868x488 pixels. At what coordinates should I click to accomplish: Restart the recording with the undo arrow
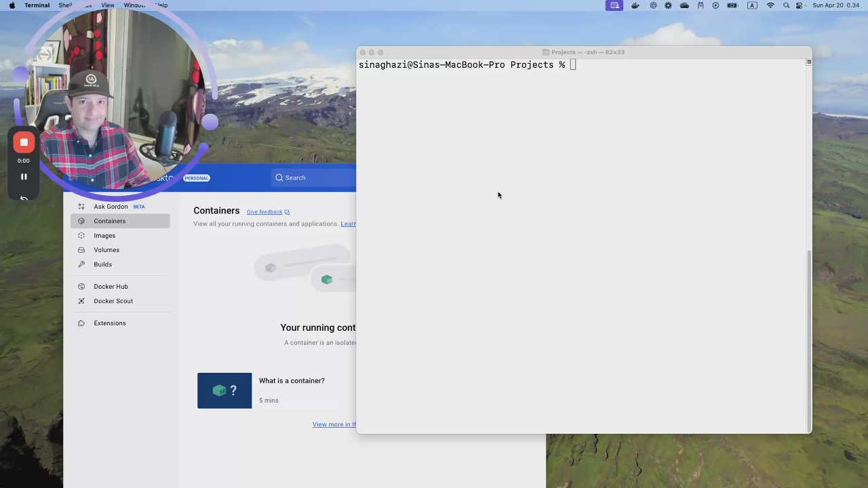coord(24,198)
